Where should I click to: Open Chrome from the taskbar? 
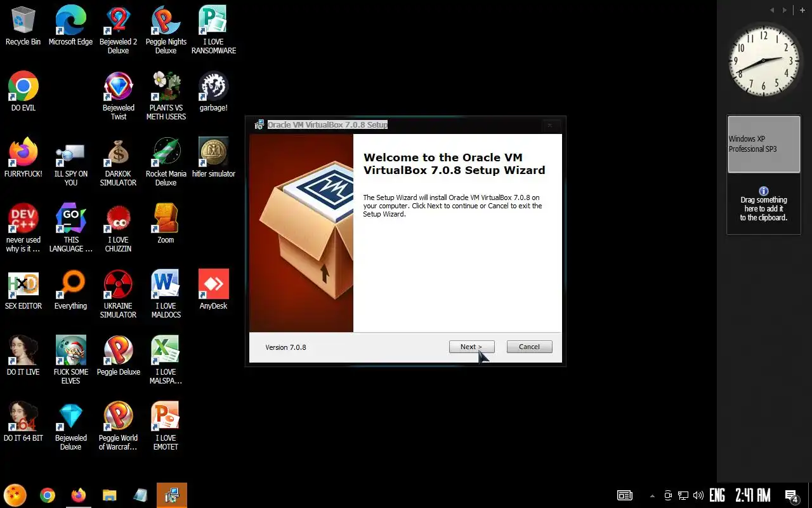point(47,495)
